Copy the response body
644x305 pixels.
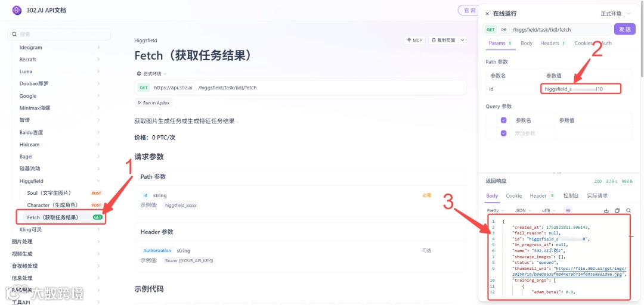(x=617, y=211)
